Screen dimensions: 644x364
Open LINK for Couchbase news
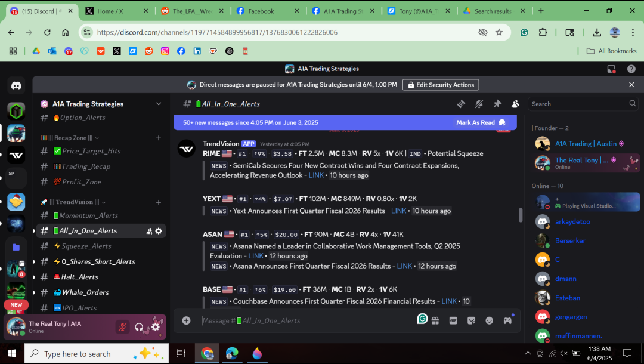(x=449, y=301)
